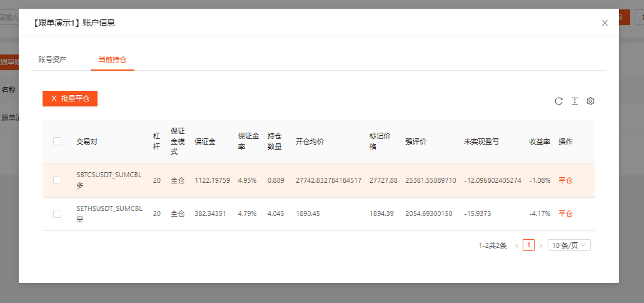Click position quantity 4.045

(x=276, y=213)
